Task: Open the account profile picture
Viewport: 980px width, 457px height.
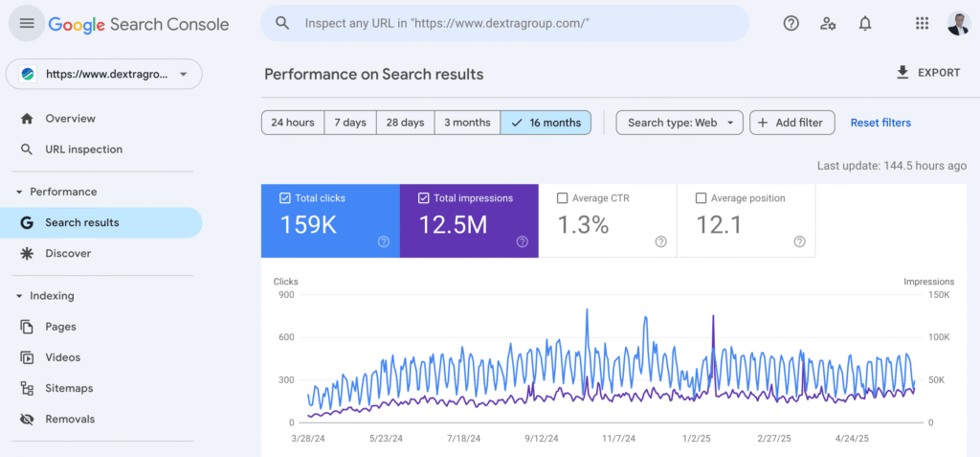Action: point(958,23)
